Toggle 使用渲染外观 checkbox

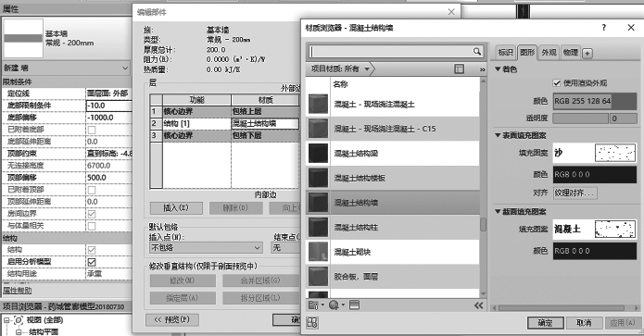pyautogui.click(x=557, y=83)
